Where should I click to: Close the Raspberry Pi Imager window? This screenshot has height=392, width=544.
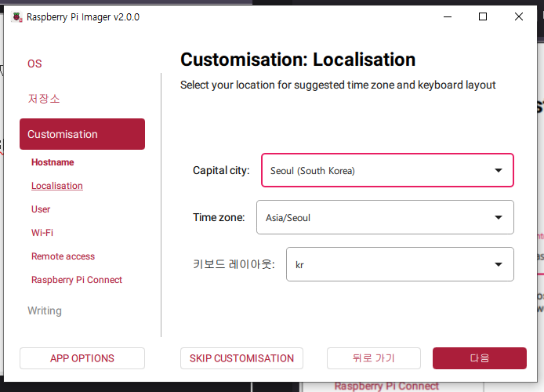pos(519,16)
